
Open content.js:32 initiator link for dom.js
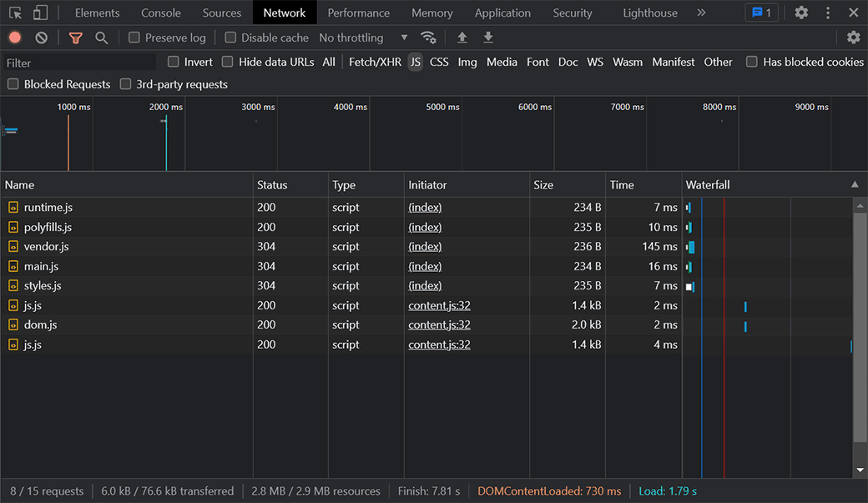[439, 324]
